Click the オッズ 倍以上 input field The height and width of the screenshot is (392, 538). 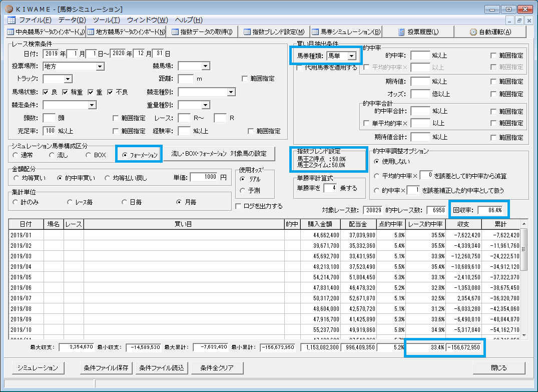coord(420,94)
